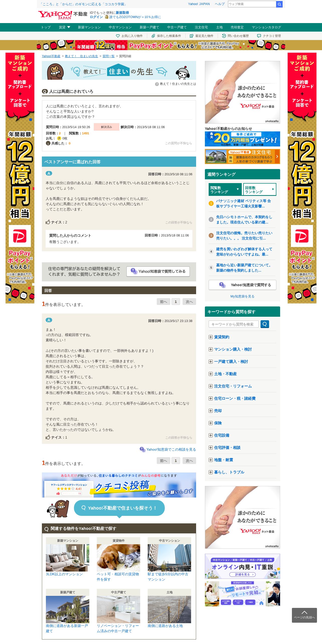Click the トップ navigation item
322x644 pixels.
pyautogui.click(x=46, y=27)
